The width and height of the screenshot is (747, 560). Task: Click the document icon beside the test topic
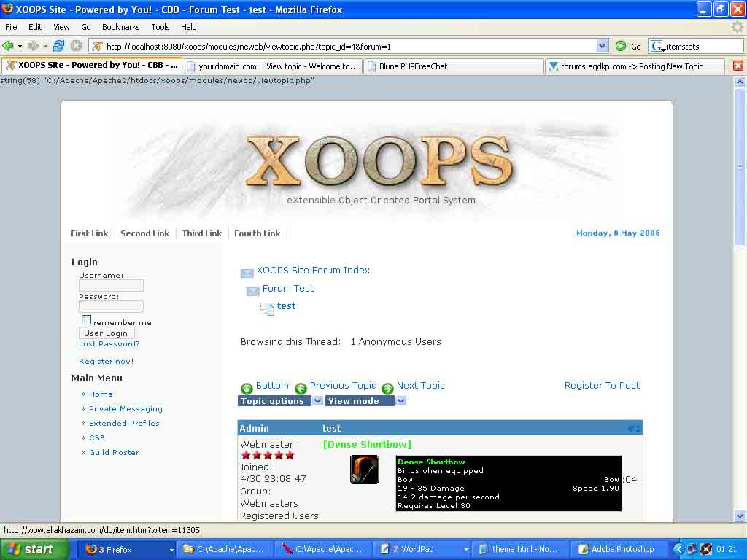tap(268, 308)
